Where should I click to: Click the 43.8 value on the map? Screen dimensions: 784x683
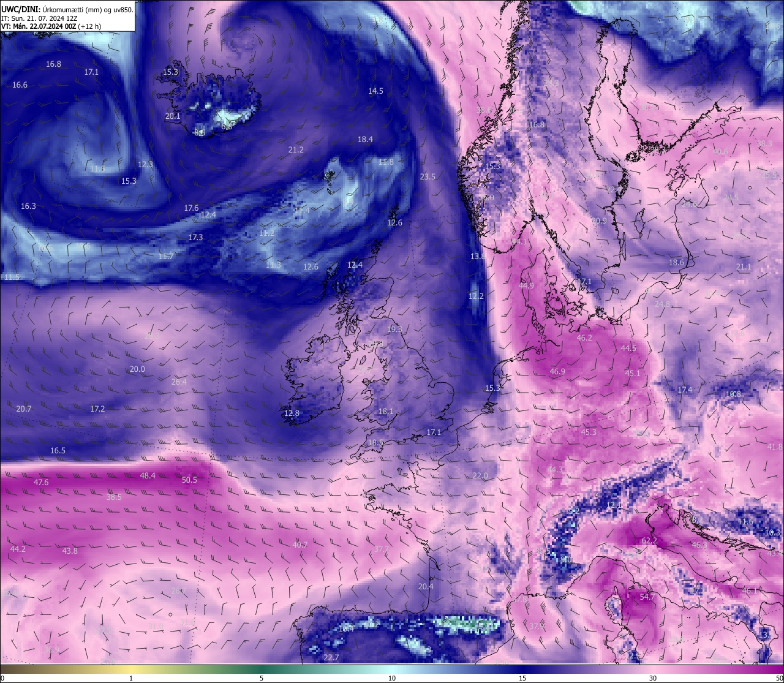pyautogui.click(x=70, y=551)
